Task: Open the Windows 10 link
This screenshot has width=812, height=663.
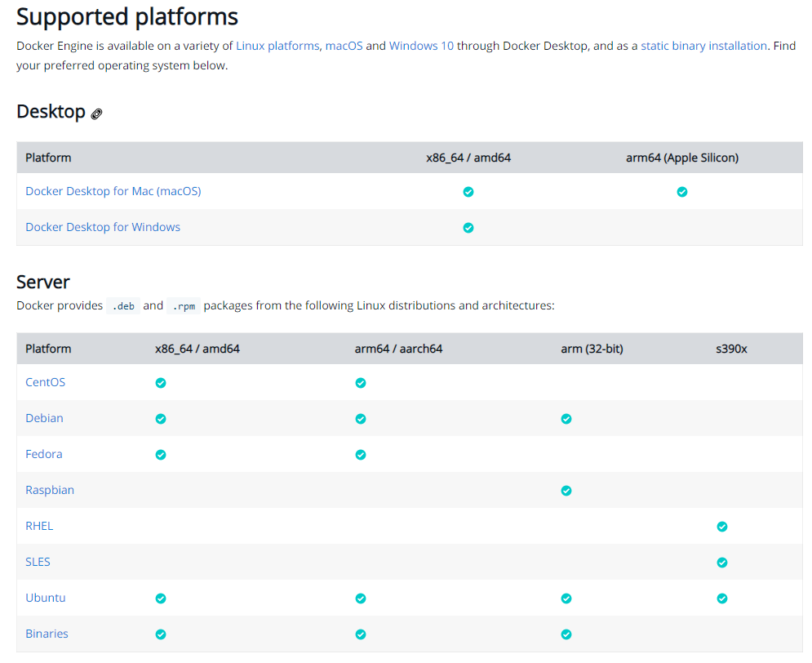Action: point(421,46)
